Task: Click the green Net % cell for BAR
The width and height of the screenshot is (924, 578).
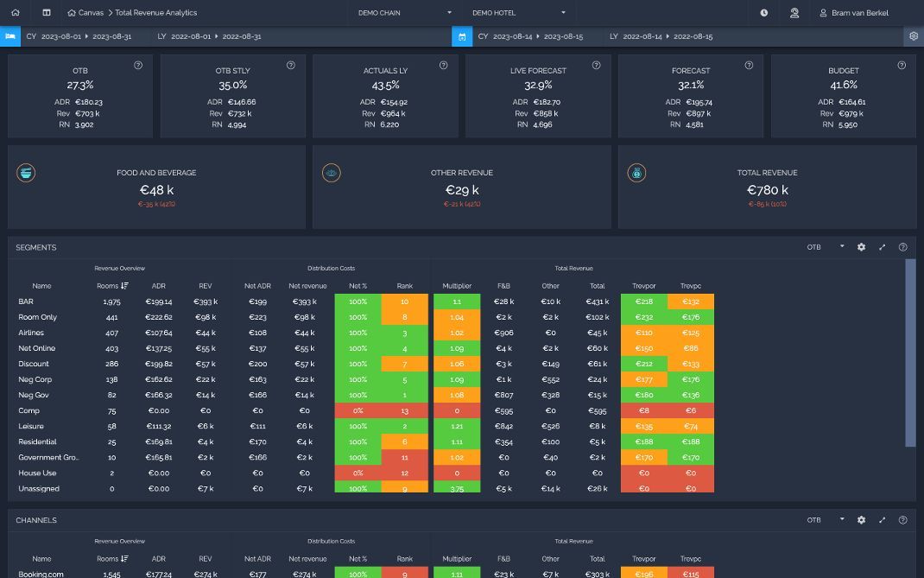Action: pos(358,302)
